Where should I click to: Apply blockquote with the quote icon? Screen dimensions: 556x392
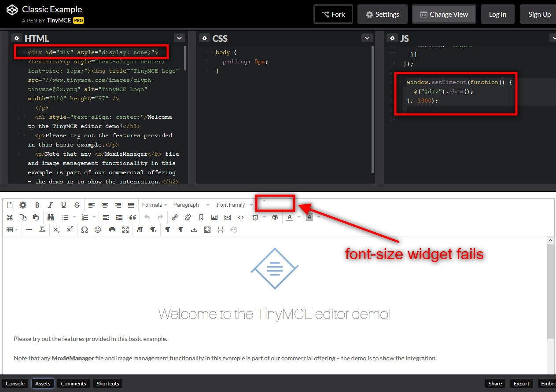point(133,217)
